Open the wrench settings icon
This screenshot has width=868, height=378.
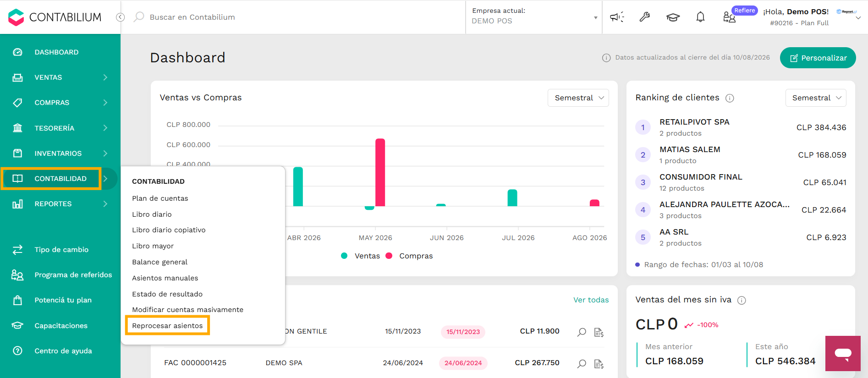pyautogui.click(x=645, y=17)
